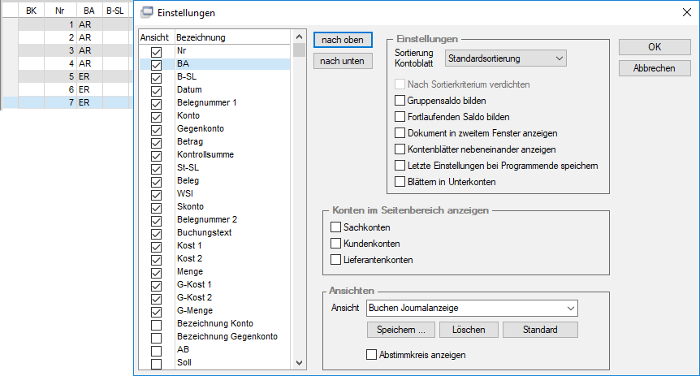Select the WSI list row

[215, 194]
